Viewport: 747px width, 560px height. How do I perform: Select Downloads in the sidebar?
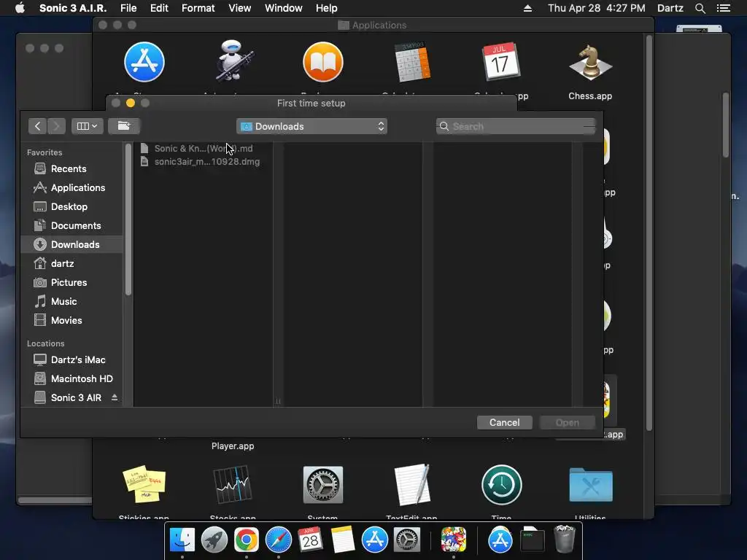[71, 244]
